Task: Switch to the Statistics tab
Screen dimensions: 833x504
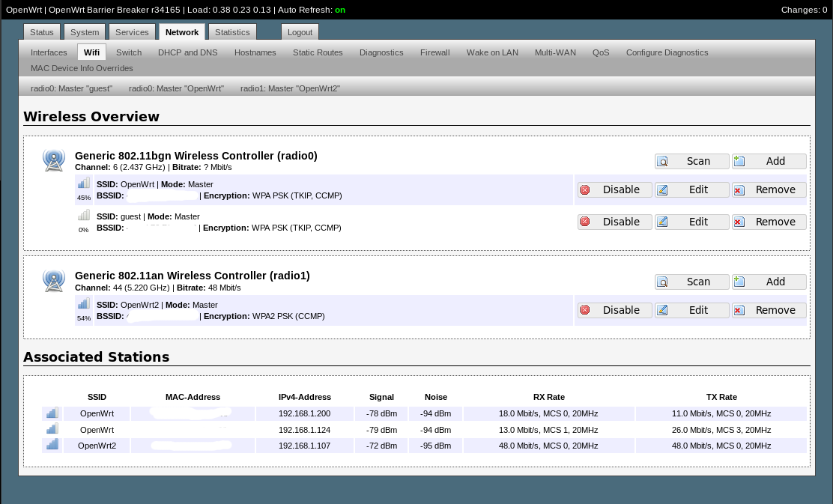Action: point(232,32)
